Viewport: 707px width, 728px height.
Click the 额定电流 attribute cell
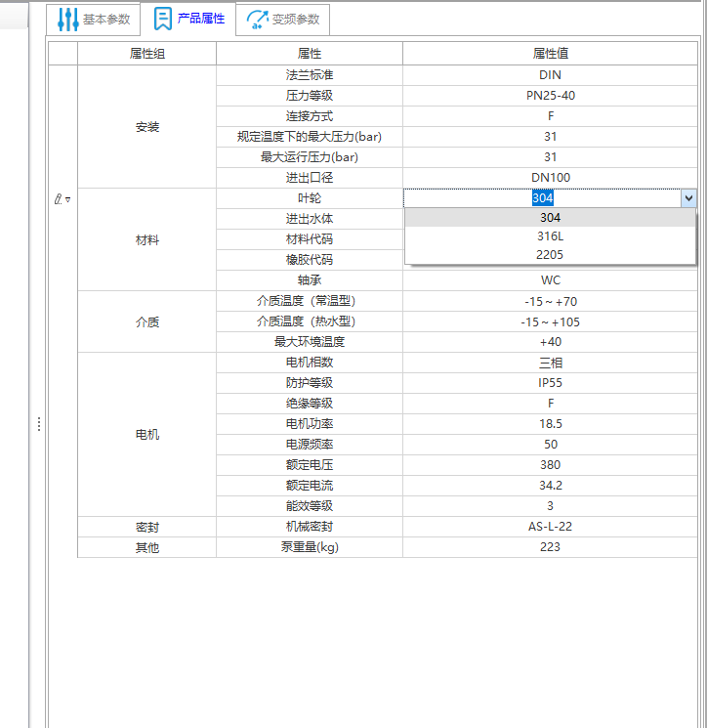click(x=310, y=486)
